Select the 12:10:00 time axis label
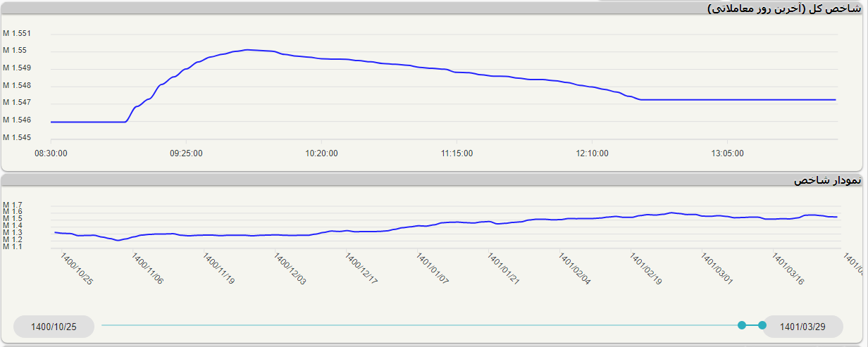Image resolution: width=868 pixels, height=347 pixels. tap(593, 153)
